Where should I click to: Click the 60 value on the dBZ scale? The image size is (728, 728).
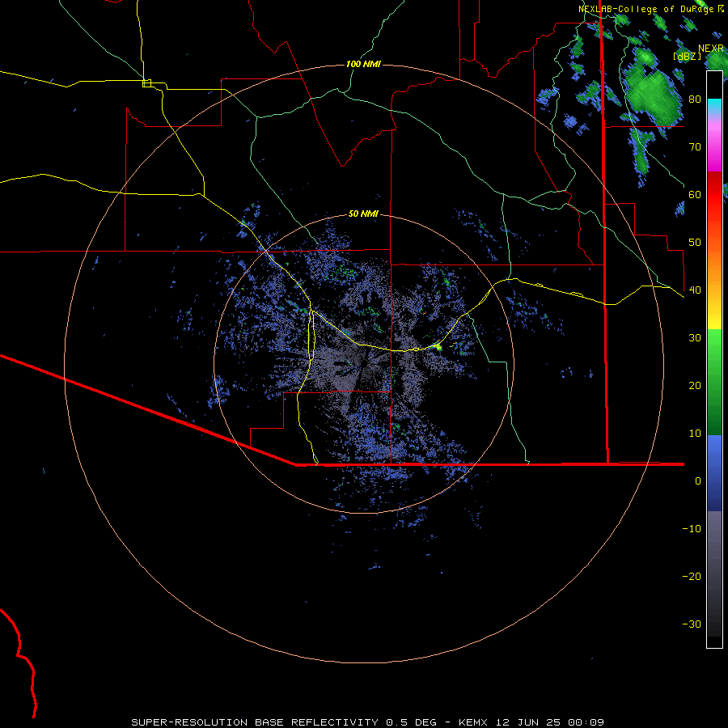pos(695,194)
